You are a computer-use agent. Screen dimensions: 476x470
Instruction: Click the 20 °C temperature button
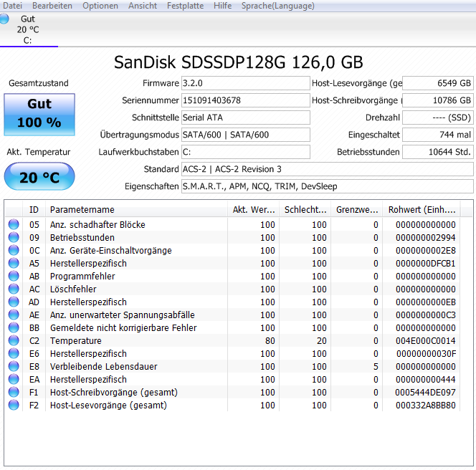coord(39,176)
